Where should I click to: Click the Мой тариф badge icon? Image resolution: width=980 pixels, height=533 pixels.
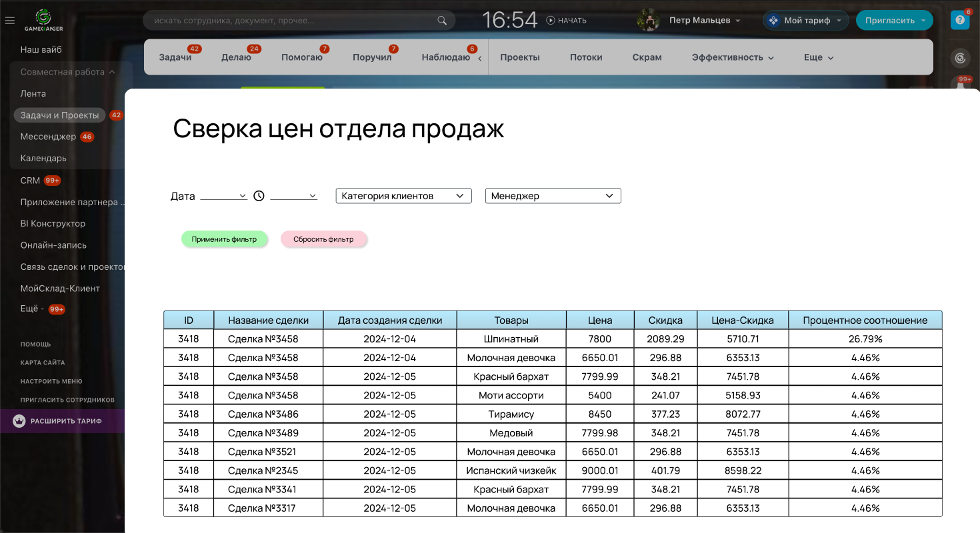[x=773, y=21]
